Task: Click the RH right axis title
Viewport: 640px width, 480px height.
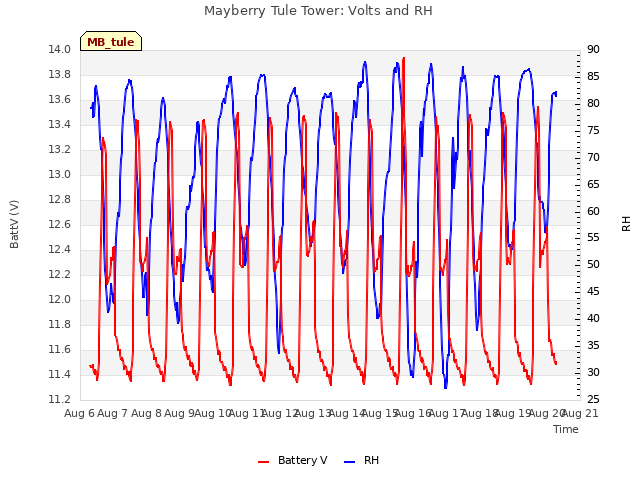Action: tap(626, 224)
